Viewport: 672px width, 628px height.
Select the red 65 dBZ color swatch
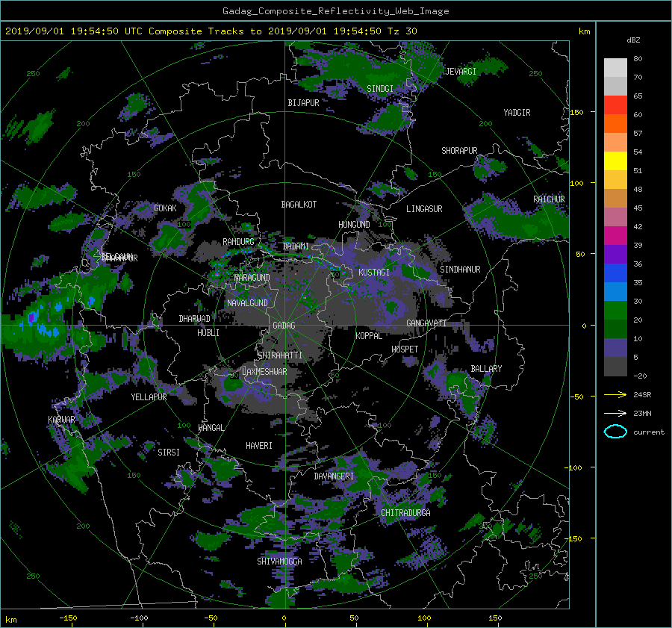(615, 105)
